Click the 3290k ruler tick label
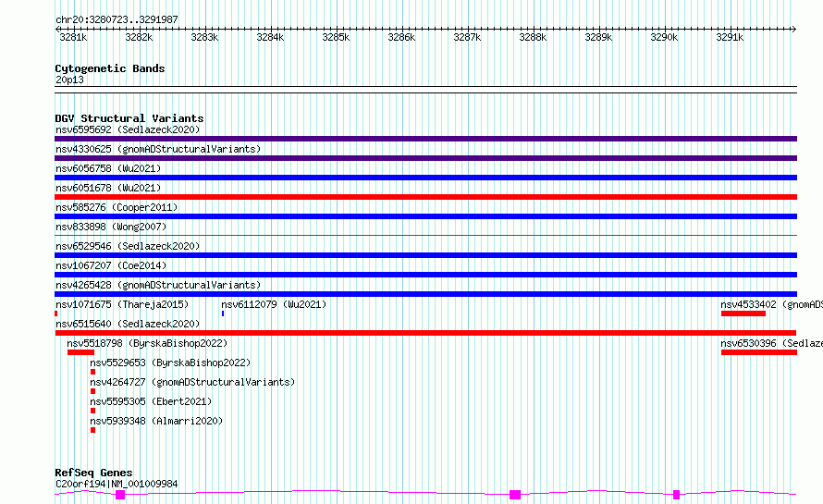Image resolution: width=823 pixels, height=504 pixels. (x=664, y=37)
